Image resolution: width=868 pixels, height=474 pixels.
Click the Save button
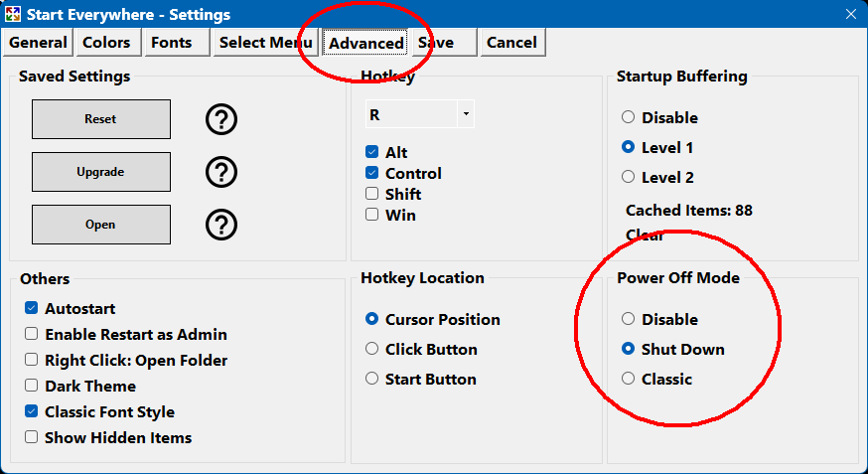pyautogui.click(x=437, y=43)
